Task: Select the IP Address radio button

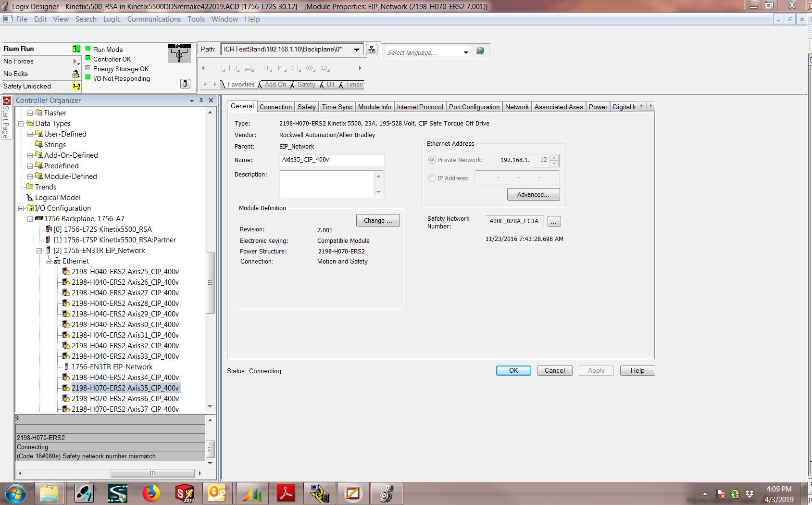Action: [432, 178]
